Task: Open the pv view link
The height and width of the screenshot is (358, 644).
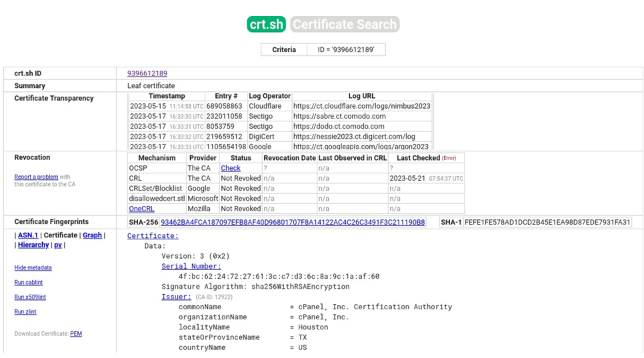Action: coord(58,245)
